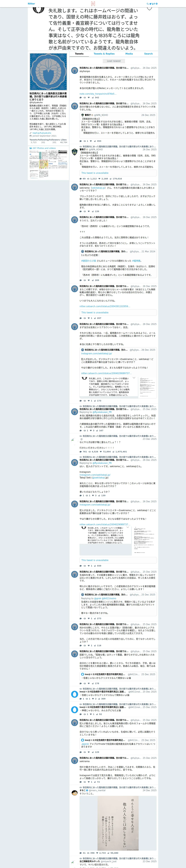The height and width of the screenshot is (868, 186).
Task: Click the views icon showing 50,480
Action: [x=108, y=853]
